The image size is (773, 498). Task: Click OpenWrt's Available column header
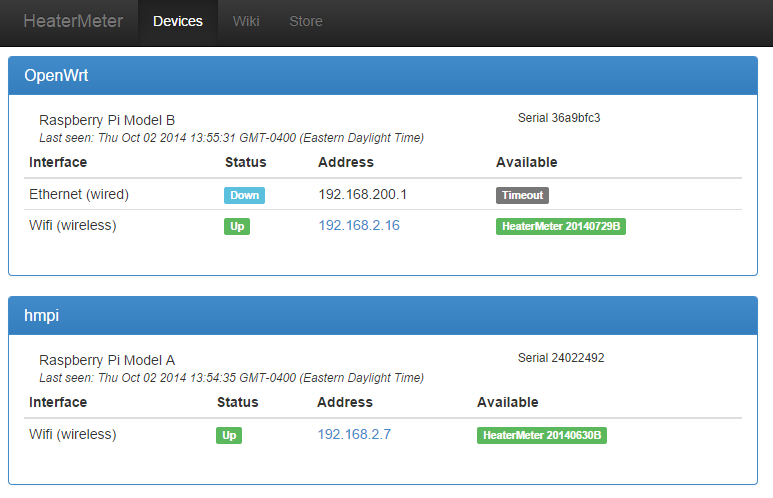click(527, 162)
